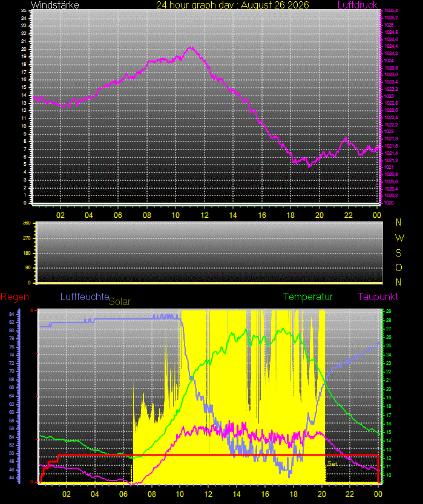The width and height of the screenshot is (423, 504).
Task: Click the green Temperatur legend label
Action: point(307,296)
